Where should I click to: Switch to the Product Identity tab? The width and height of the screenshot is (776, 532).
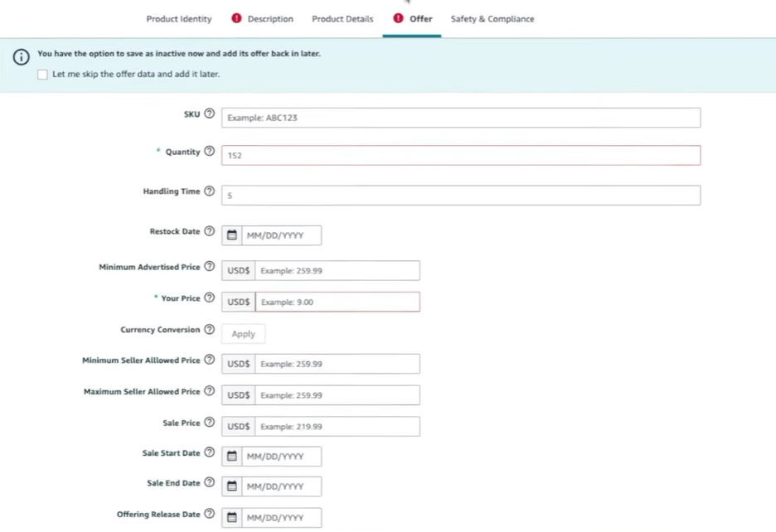pos(178,19)
